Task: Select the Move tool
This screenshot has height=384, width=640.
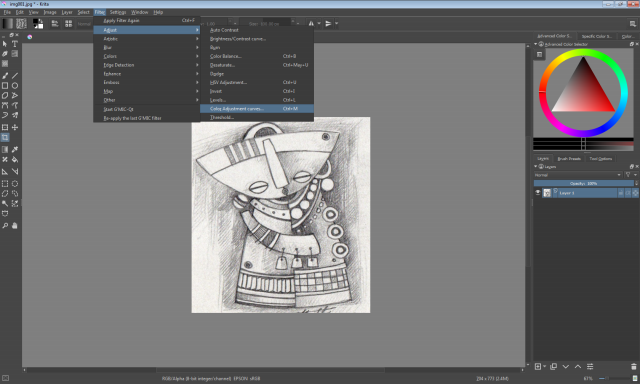Action: [15, 128]
